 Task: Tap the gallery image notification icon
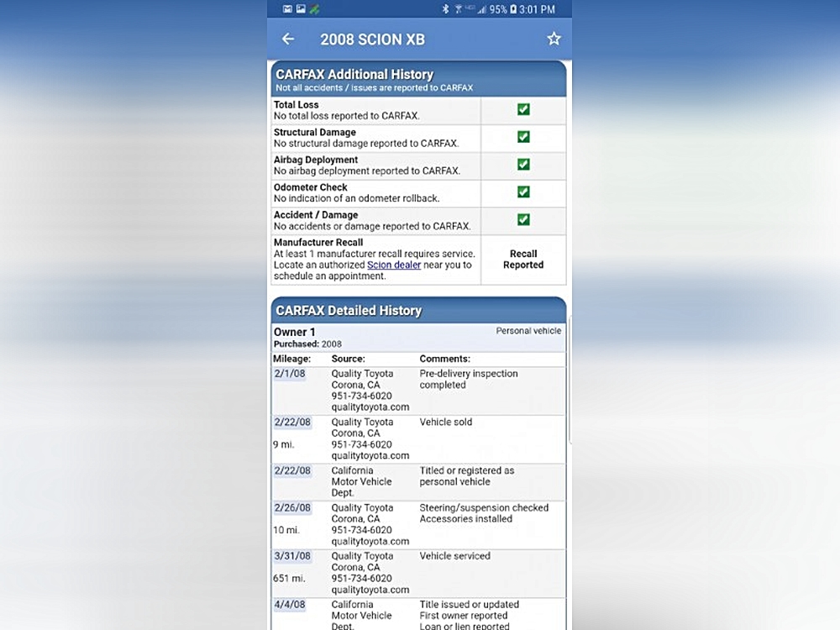point(301,9)
